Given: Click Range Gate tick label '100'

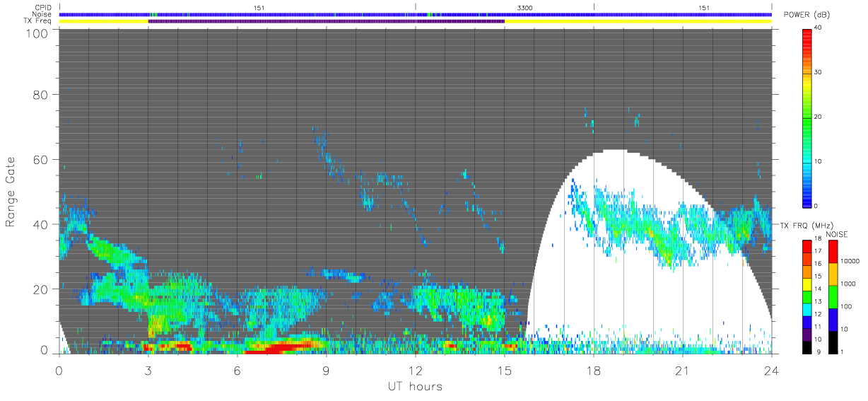Looking at the screenshot, I should (x=37, y=33).
